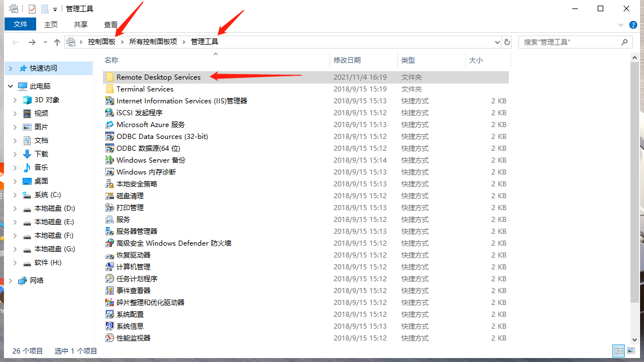Select 桌面 in the navigation pane
The height and width of the screenshot is (362, 644).
pyautogui.click(x=41, y=181)
